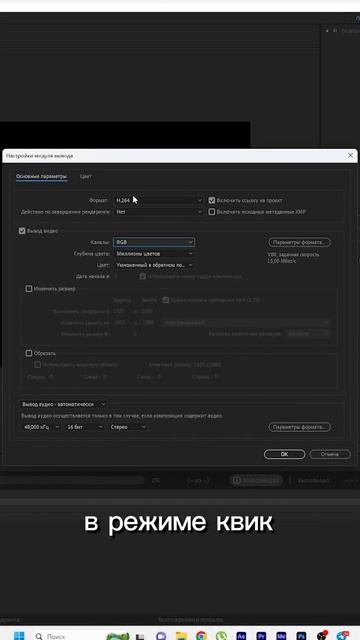Enable the Включить ссылку на проект checkbox
The height and width of the screenshot is (640, 360).
[x=212, y=200]
